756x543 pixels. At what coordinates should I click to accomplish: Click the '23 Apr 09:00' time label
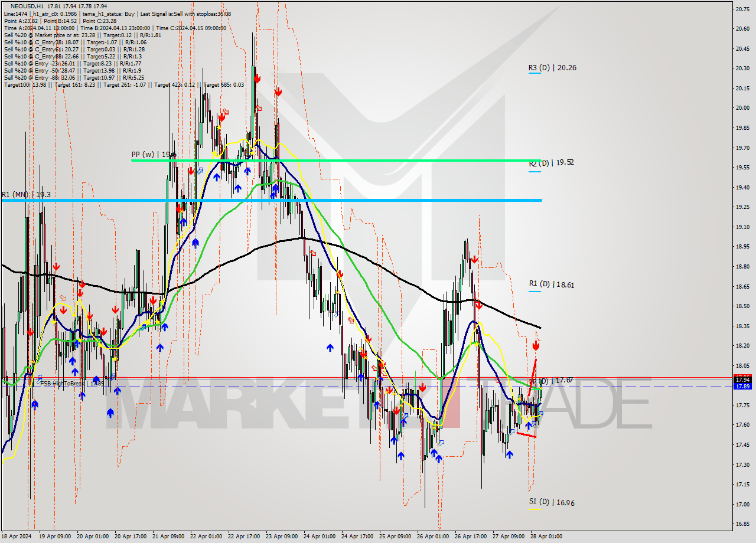tap(282, 537)
